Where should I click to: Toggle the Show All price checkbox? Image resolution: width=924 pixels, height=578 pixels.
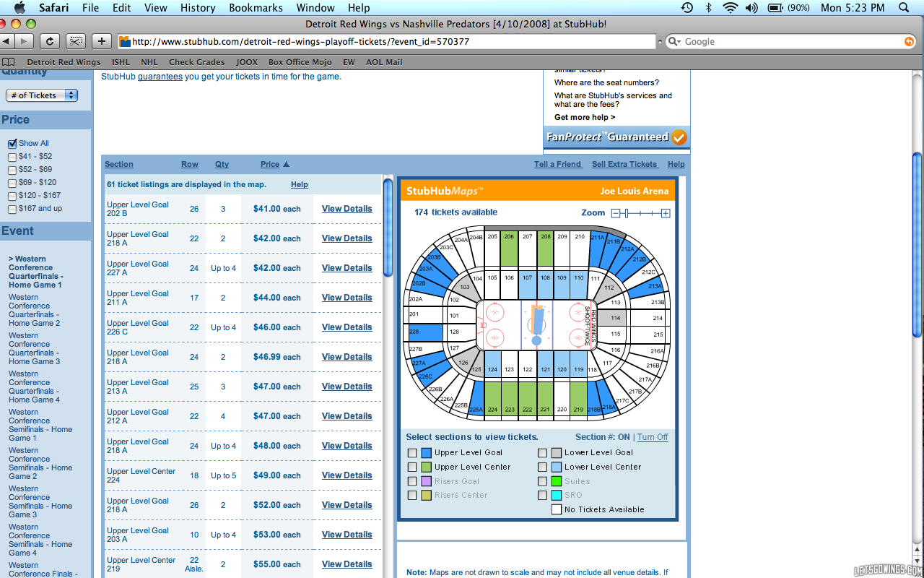pos(12,143)
